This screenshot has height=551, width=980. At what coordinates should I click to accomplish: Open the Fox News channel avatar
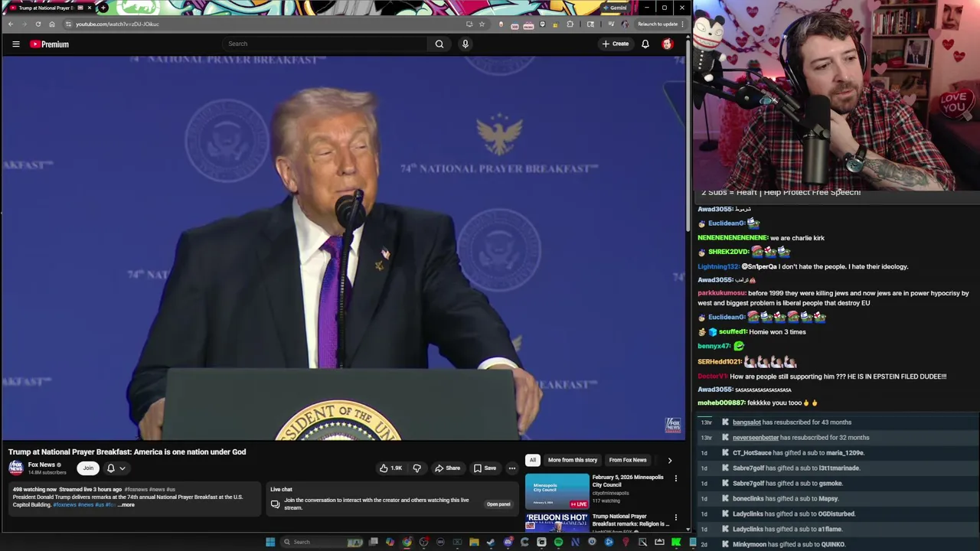16,467
